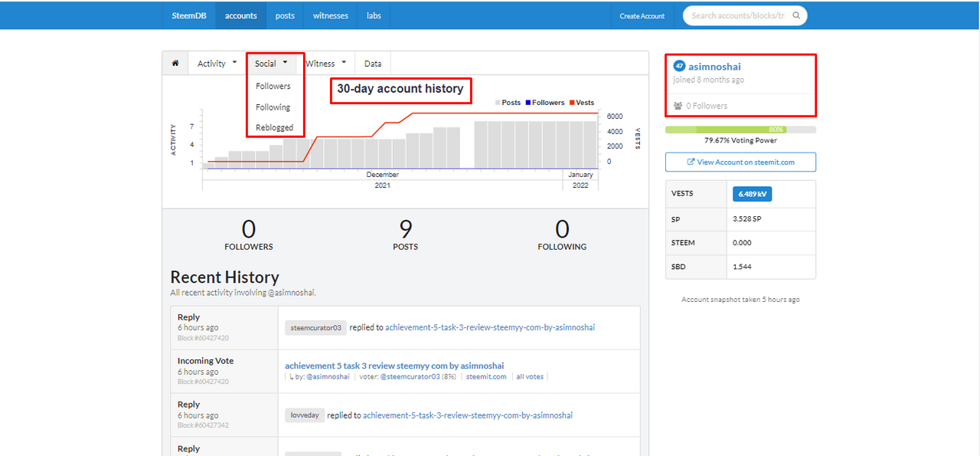Open post link replied by lovveday

pyautogui.click(x=468, y=415)
